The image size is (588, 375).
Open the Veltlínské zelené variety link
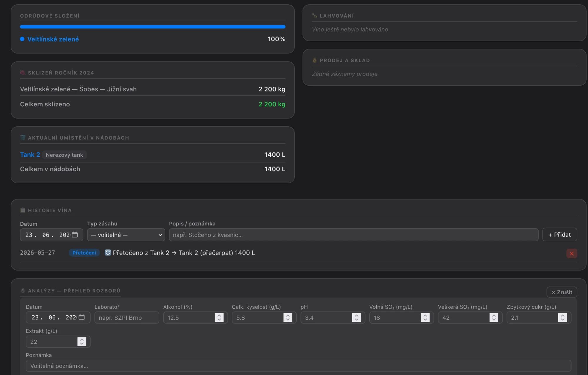tap(53, 39)
